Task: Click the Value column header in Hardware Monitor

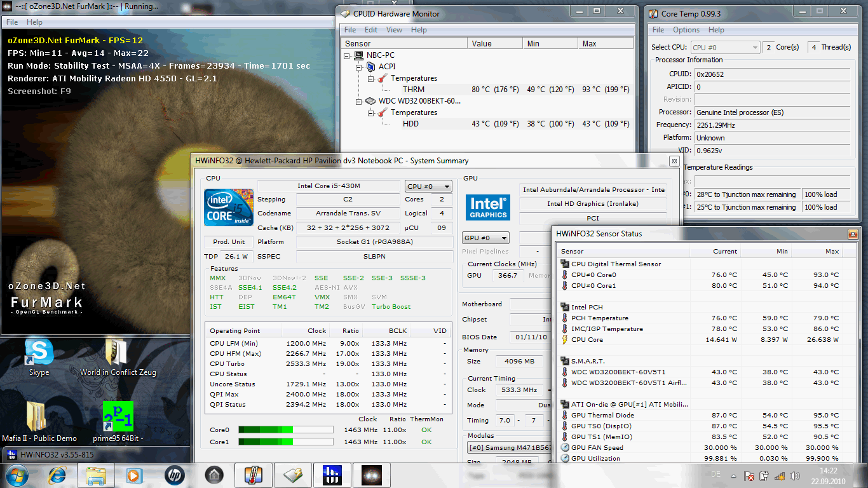Action: click(x=495, y=44)
